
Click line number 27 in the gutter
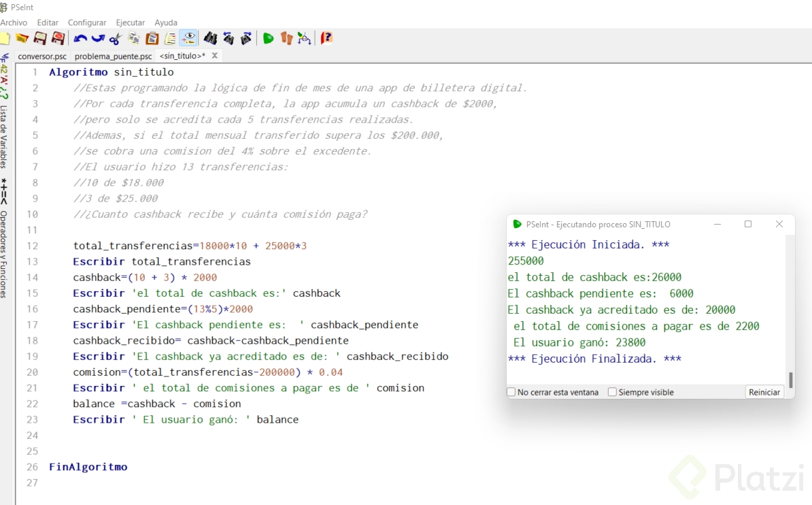click(x=32, y=483)
